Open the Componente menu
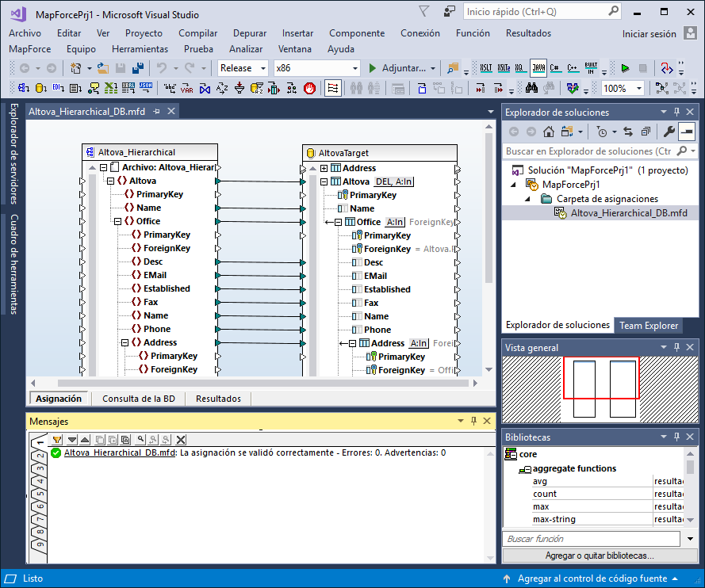 [357, 33]
